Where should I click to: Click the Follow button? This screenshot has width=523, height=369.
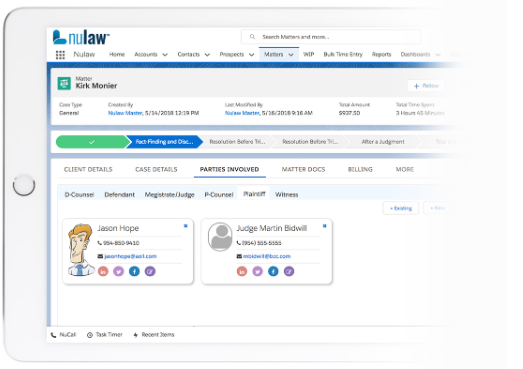coord(426,86)
